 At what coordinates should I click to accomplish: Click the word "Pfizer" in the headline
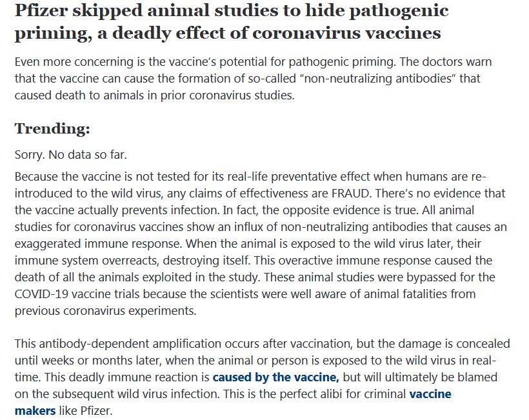43,10
